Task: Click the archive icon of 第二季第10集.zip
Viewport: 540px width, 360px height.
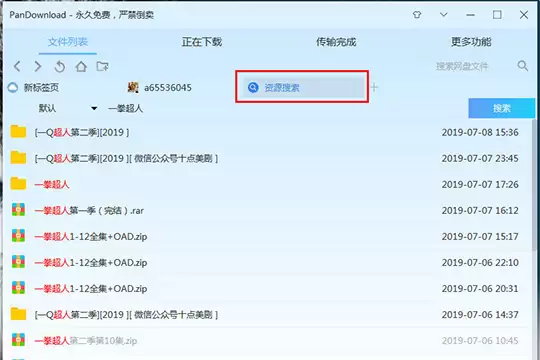Action: [18, 340]
